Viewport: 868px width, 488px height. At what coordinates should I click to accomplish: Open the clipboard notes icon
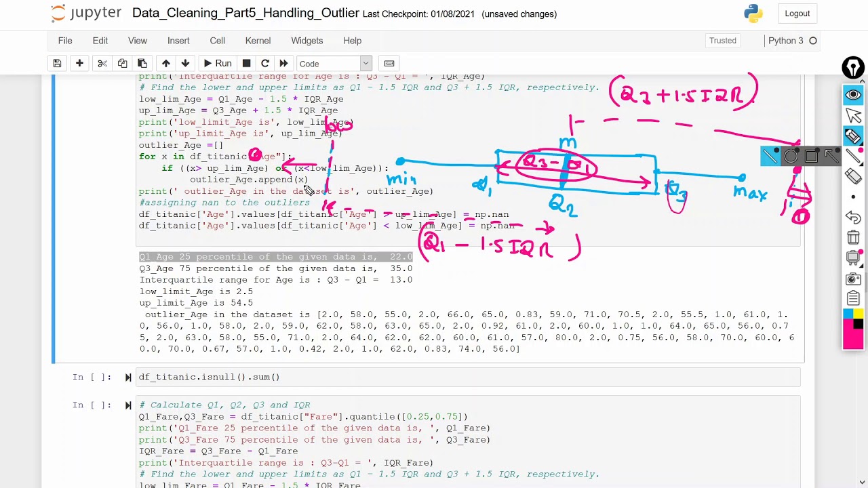pos(853,298)
